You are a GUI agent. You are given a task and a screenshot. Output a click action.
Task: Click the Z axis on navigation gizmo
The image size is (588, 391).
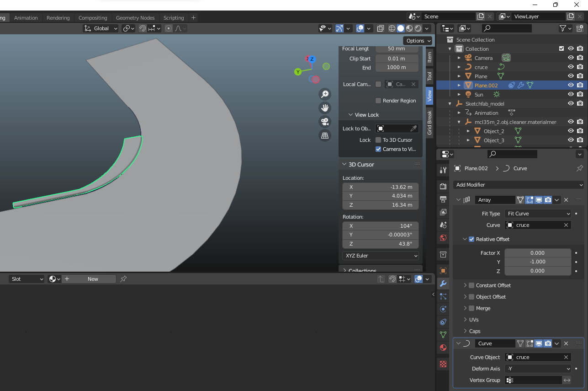coord(312,59)
